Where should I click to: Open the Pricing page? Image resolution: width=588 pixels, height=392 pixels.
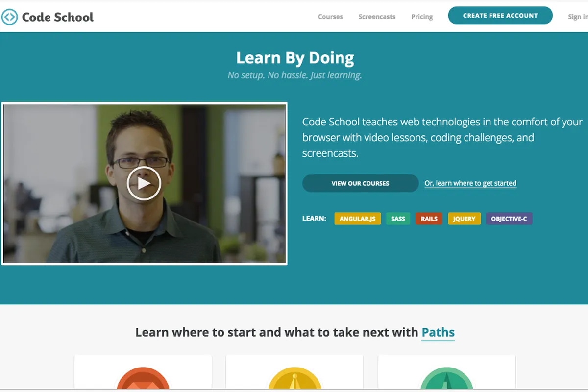coord(422,17)
